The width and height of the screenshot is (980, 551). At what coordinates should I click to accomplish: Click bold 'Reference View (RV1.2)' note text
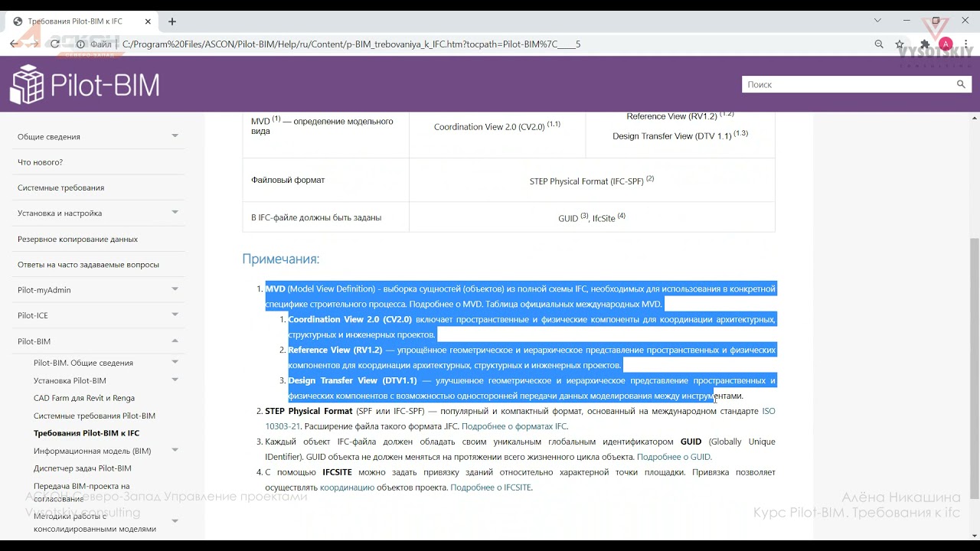pyautogui.click(x=335, y=350)
